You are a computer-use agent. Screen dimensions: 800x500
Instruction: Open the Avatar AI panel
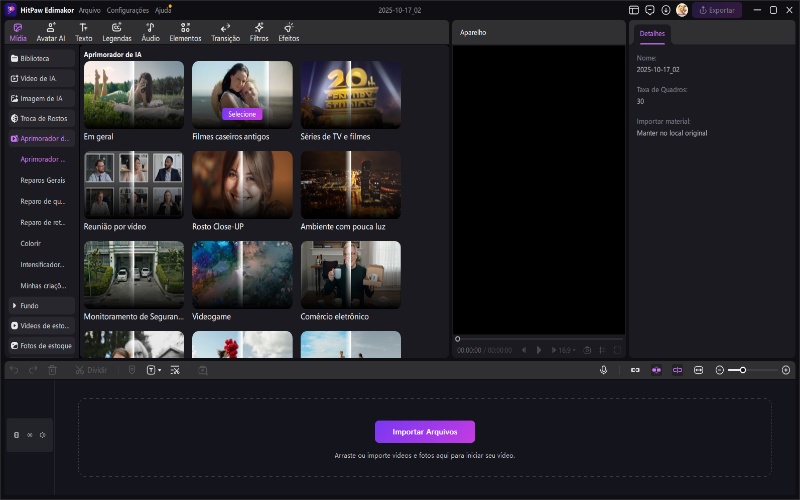point(51,32)
